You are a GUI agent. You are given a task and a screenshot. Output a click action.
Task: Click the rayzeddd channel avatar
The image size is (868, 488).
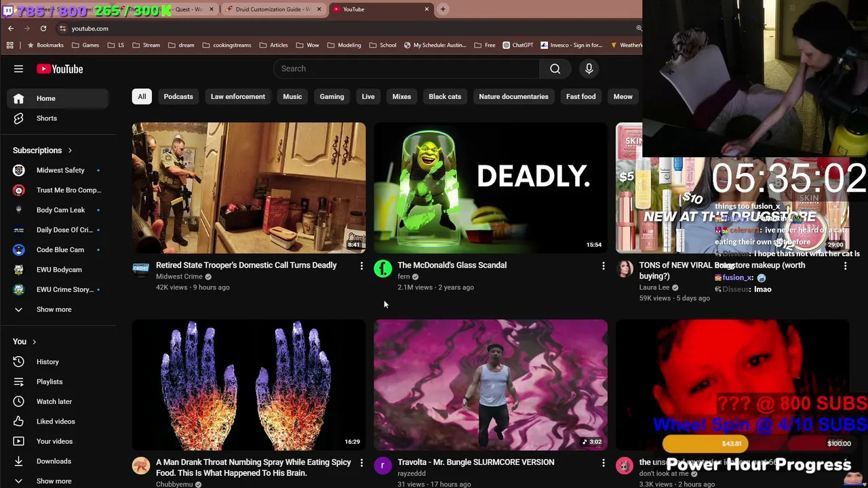pyautogui.click(x=382, y=466)
